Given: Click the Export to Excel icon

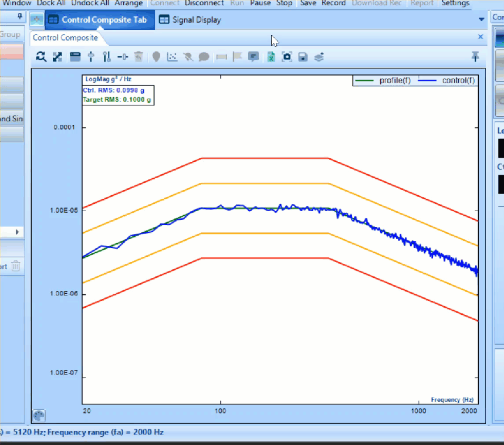Looking at the screenshot, I should (x=271, y=57).
